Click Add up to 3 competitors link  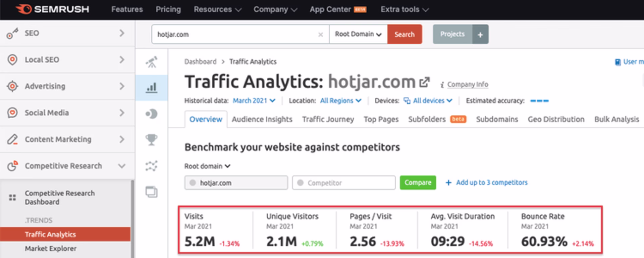(491, 183)
